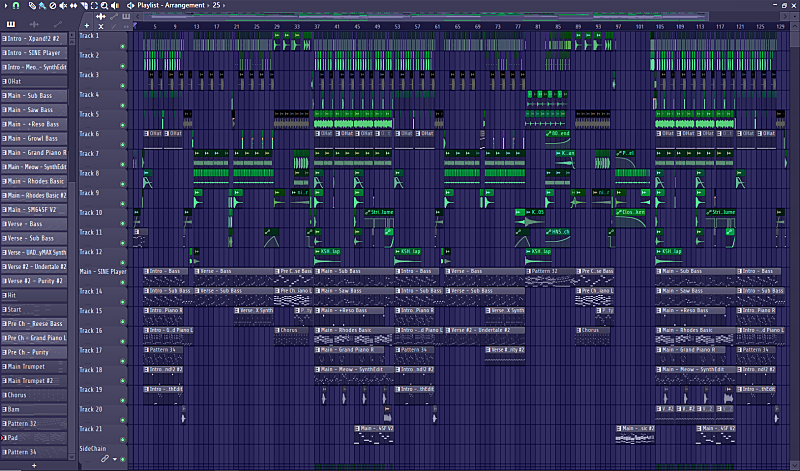Screen dimensions: 800x471
Task: Click the X button above track list
Action: click(x=99, y=27)
